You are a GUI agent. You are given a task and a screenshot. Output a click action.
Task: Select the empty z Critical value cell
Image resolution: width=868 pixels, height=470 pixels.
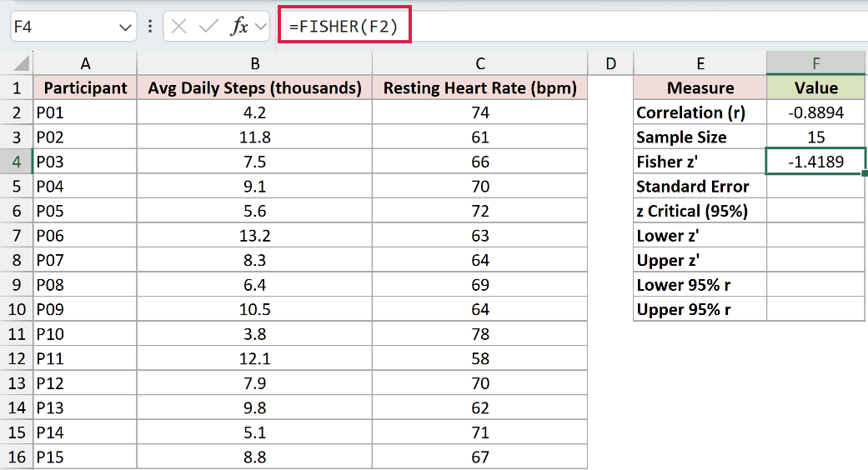point(816,211)
